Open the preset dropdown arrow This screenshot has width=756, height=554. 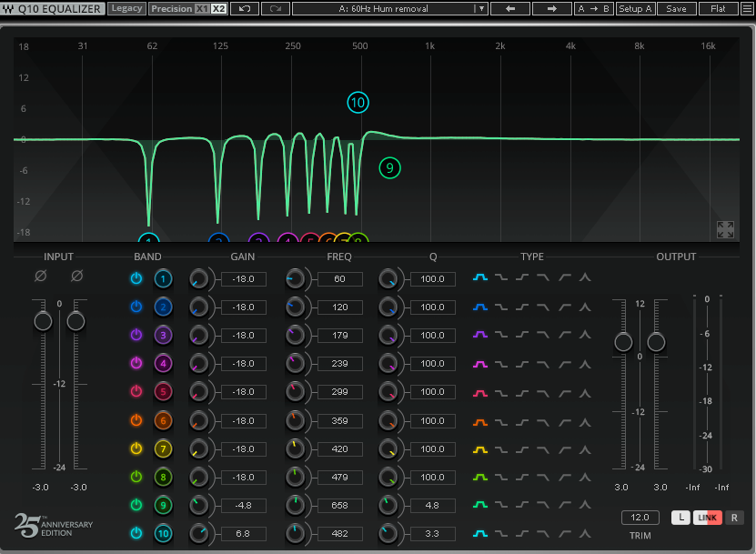coord(481,9)
